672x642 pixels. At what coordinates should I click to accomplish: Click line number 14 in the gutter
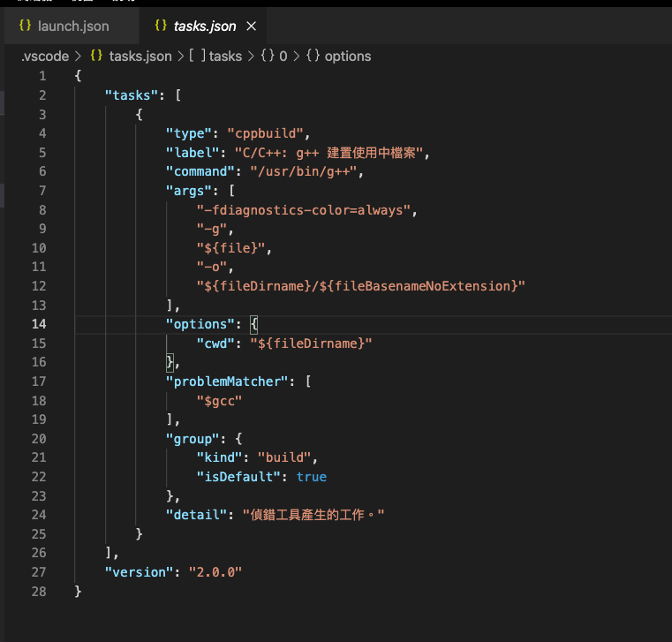(38, 324)
